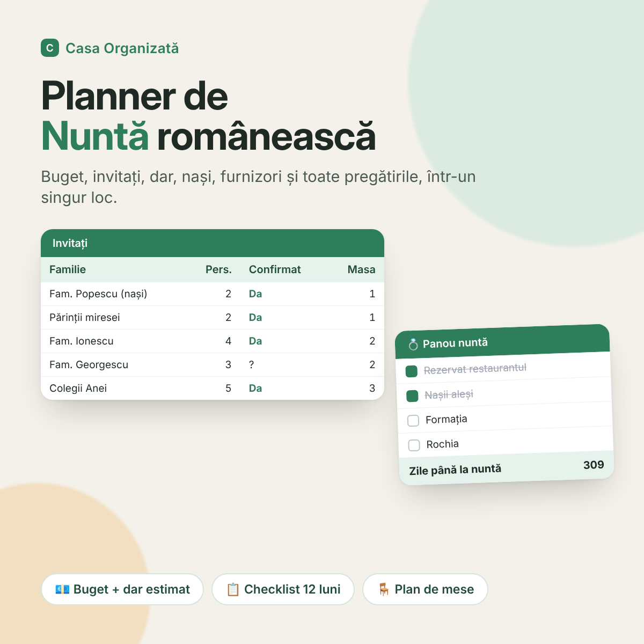The width and height of the screenshot is (644, 644).
Task: Check the Rochia checkbox
Action: (x=414, y=445)
